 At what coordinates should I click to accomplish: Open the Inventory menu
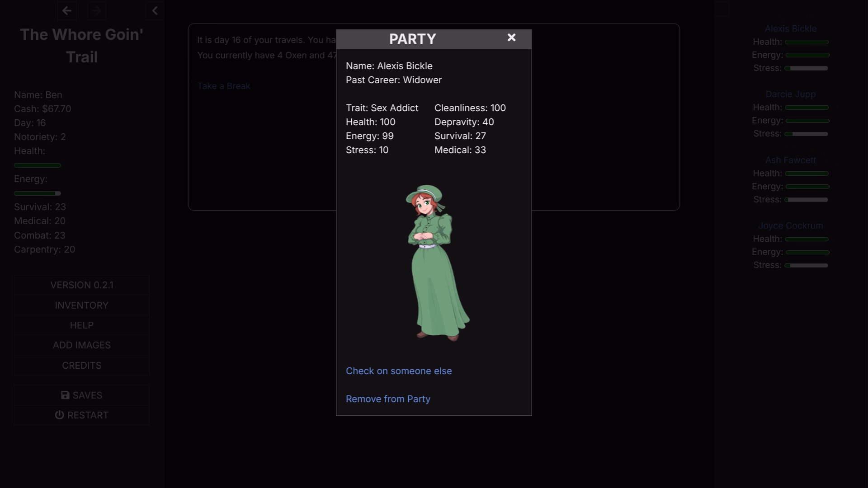pyautogui.click(x=82, y=305)
